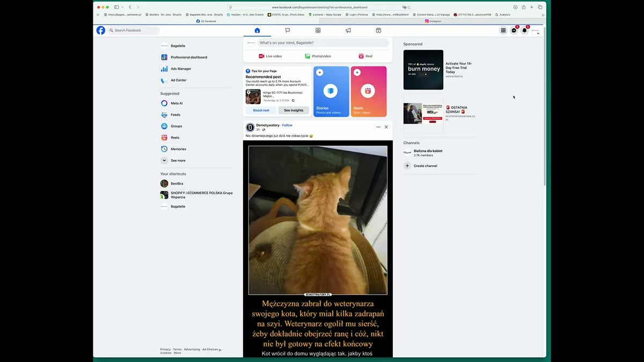This screenshot has height=362, width=644.
Task: Click the Safari address bar
Action: (319, 8)
